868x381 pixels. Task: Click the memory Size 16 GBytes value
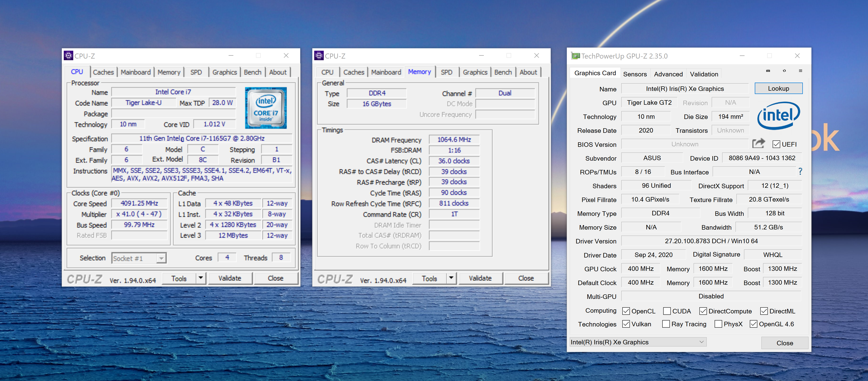coord(377,104)
